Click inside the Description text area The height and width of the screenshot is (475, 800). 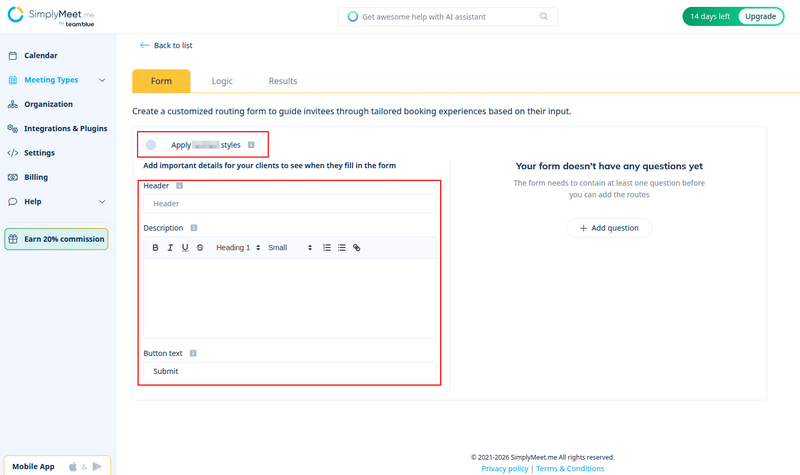(x=290, y=298)
